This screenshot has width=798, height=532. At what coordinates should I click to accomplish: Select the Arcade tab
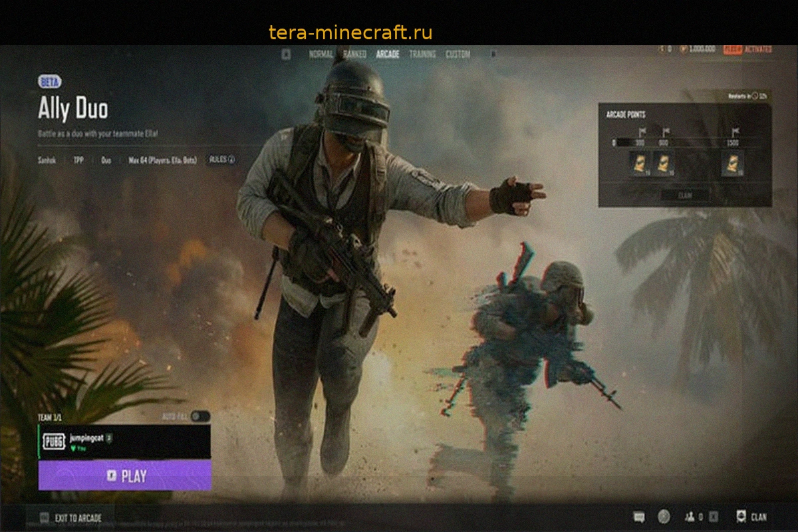(x=388, y=55)
